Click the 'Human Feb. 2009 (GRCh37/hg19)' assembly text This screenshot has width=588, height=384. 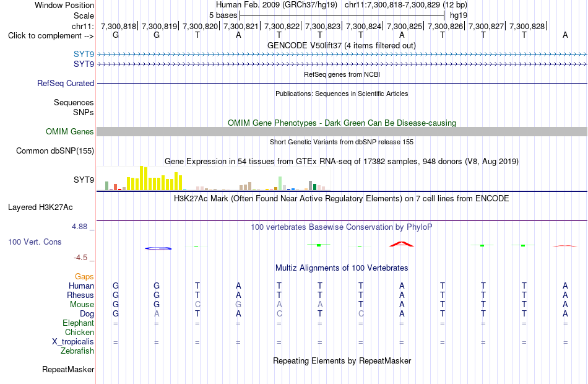tap(277, 5)
